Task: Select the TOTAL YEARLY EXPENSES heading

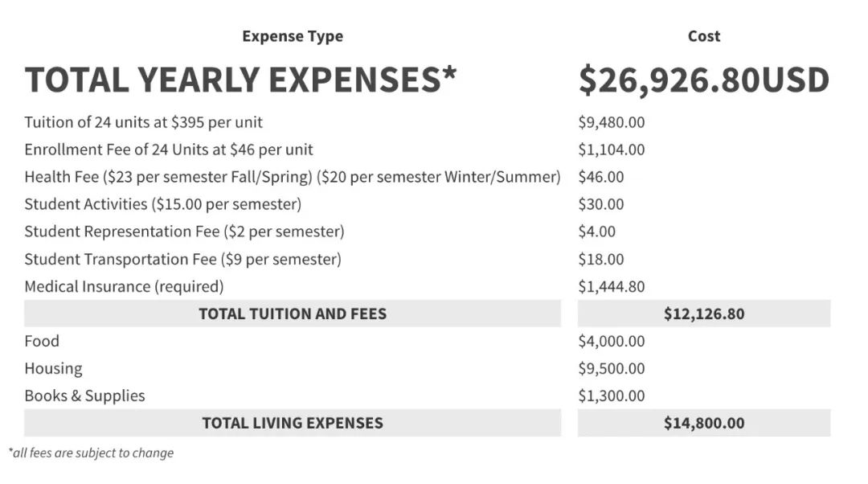Action: (x=240, y=79)
